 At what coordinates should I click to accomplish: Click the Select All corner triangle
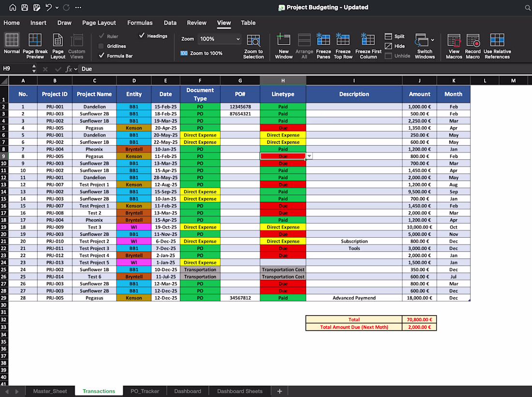[x=4, y=80]
